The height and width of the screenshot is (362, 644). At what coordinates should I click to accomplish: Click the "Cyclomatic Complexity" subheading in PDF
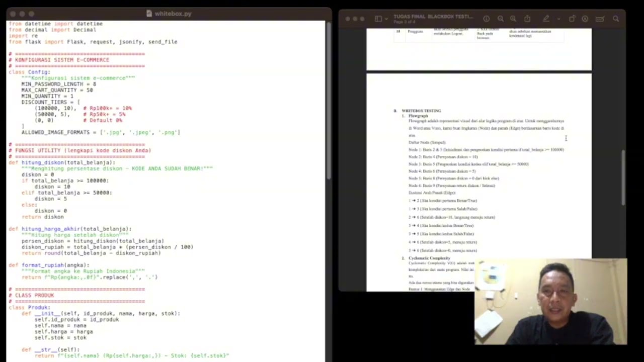(429, 258)
